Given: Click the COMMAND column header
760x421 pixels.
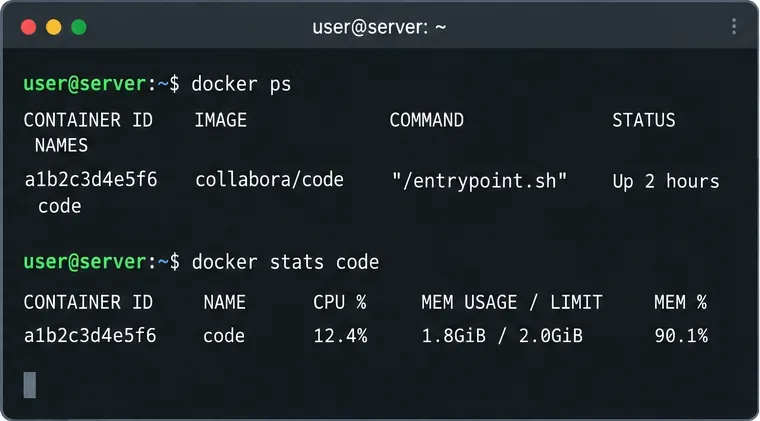Looking at the screenshot, I should click(x=427, y=120).
